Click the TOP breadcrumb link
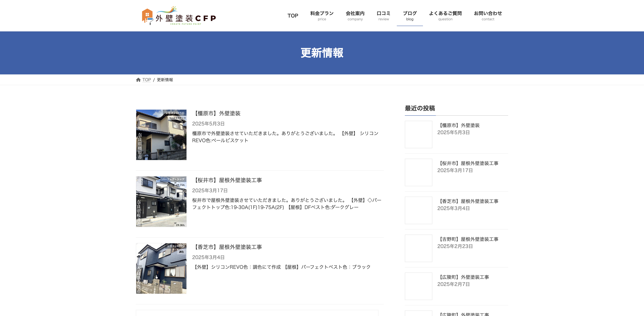Viewport: 644px width, 316px height. click(x=147, y=80)
